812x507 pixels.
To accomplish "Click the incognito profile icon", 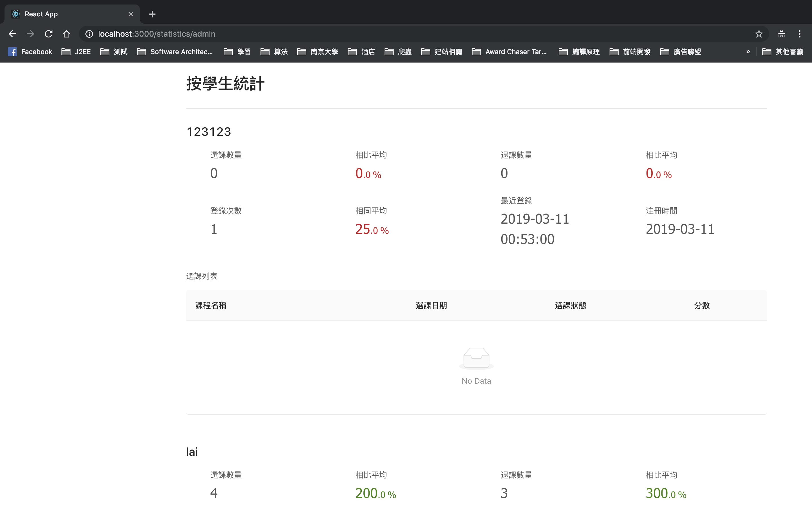I will (x=781, y=34).
